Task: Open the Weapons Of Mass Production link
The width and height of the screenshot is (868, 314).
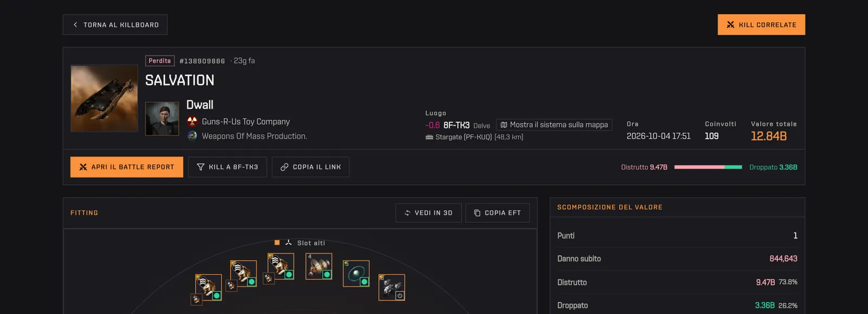Action: 254,136
